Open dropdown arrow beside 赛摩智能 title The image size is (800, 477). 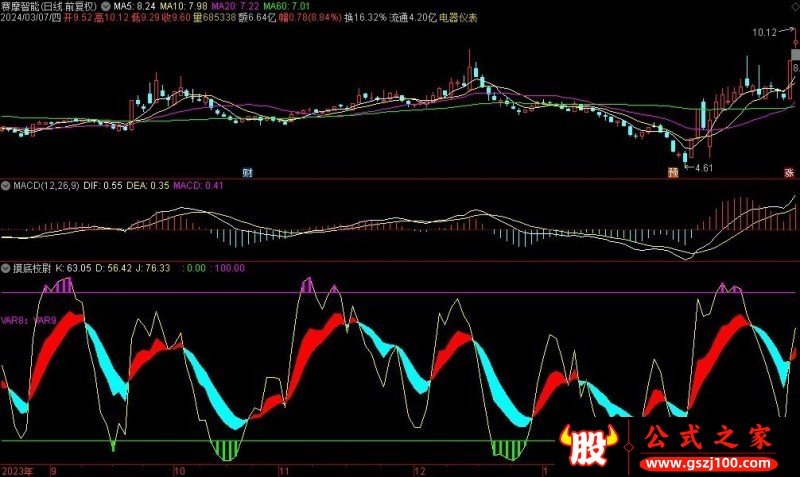point(106,7)
